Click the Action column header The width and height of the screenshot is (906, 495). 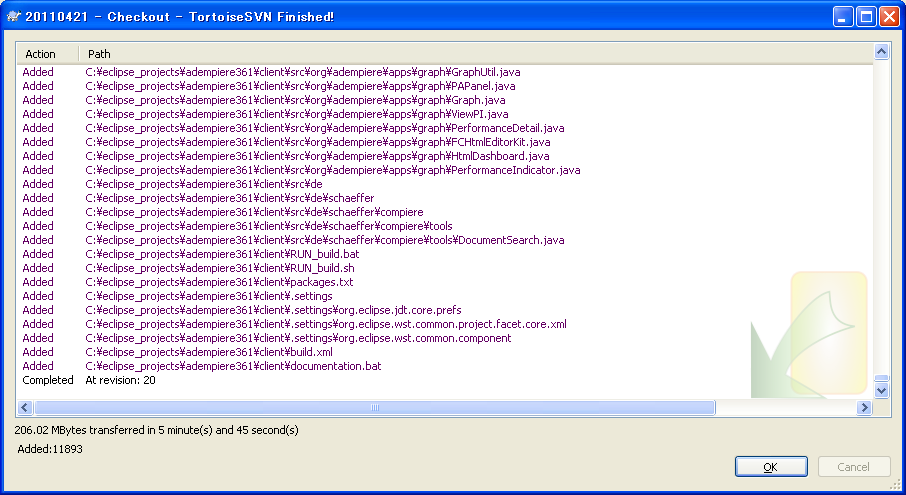[47, 54]
